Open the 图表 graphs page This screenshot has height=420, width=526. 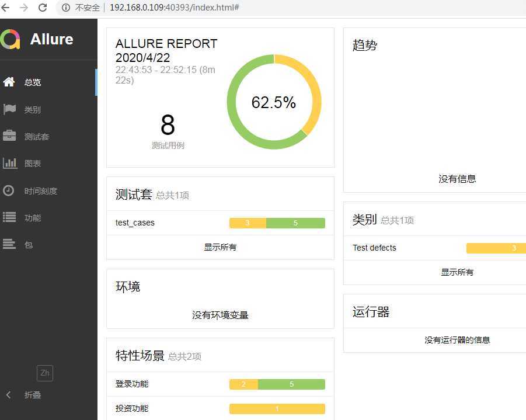click(x=48, y=164)
